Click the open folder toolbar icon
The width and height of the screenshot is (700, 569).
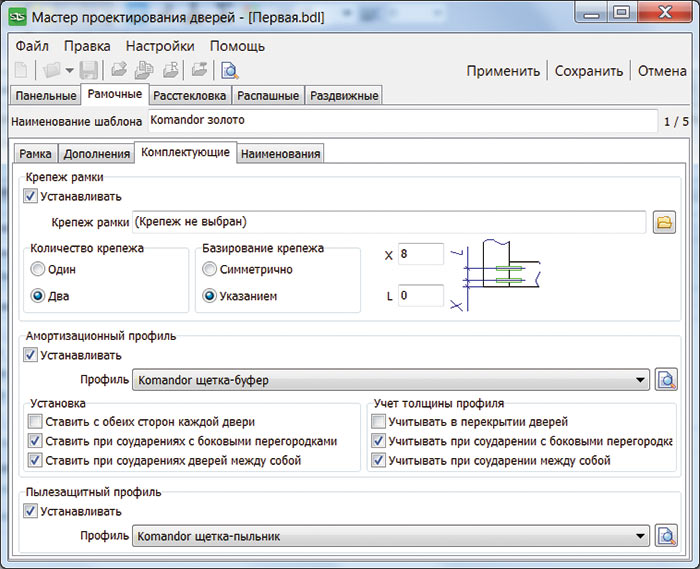pyautogui.click(x=51, y=70)
